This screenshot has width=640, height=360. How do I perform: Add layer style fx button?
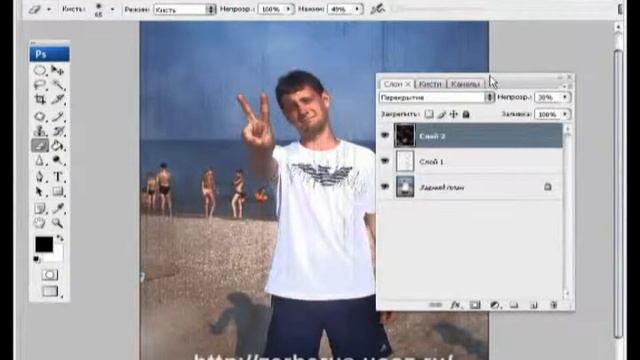455,305
